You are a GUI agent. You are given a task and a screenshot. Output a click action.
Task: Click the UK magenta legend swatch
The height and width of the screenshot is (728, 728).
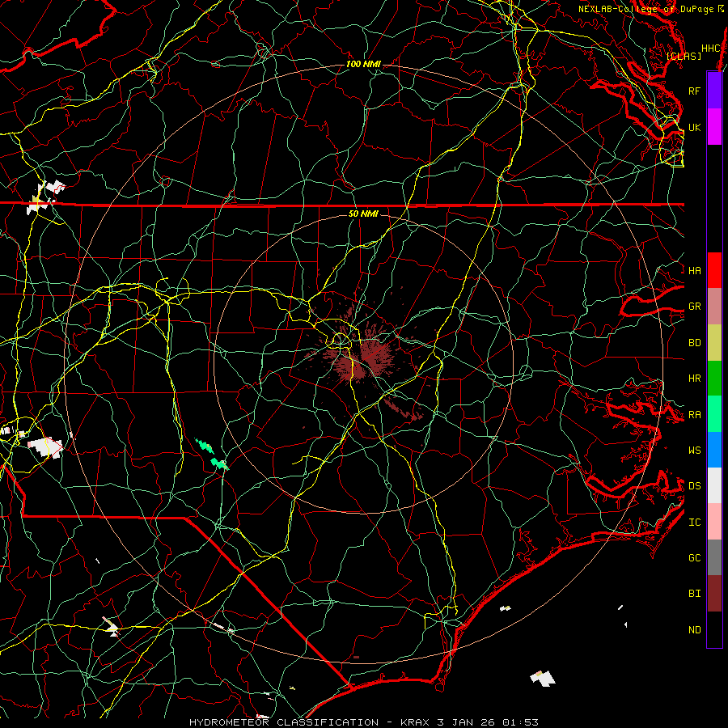click(x=714, y=127)
